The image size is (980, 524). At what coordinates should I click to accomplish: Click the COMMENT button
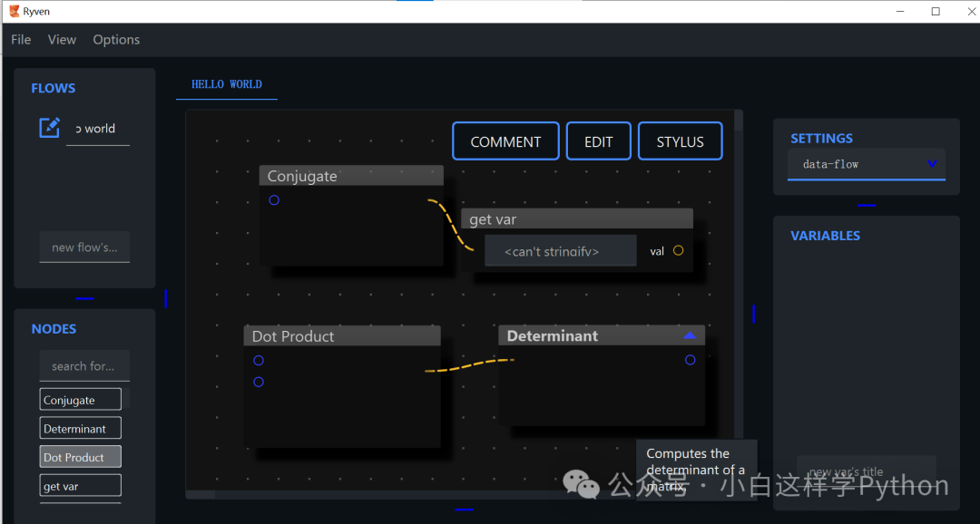pyautogui.click(x=505, y=141)
